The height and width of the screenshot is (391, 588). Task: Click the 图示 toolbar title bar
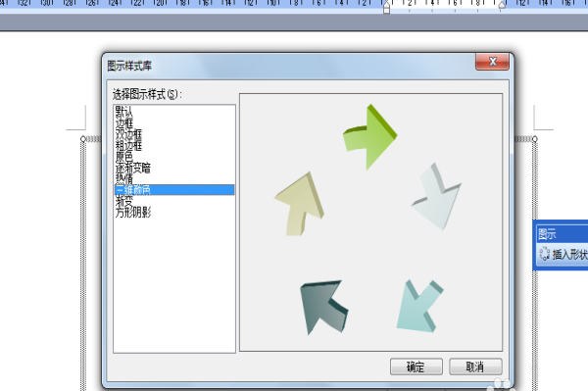[x=562, y=234]
